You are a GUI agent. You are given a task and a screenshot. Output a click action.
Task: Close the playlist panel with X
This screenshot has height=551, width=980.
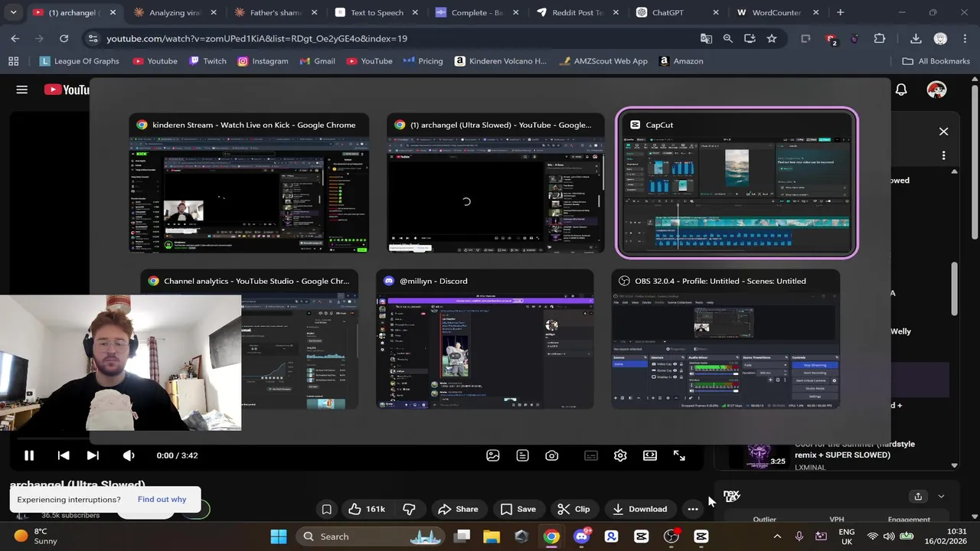943,132
